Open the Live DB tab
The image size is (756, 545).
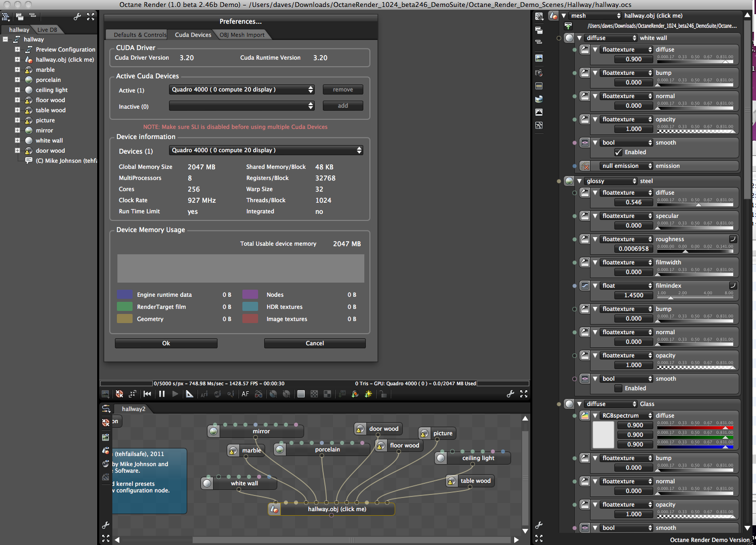(x=48, y=30)
